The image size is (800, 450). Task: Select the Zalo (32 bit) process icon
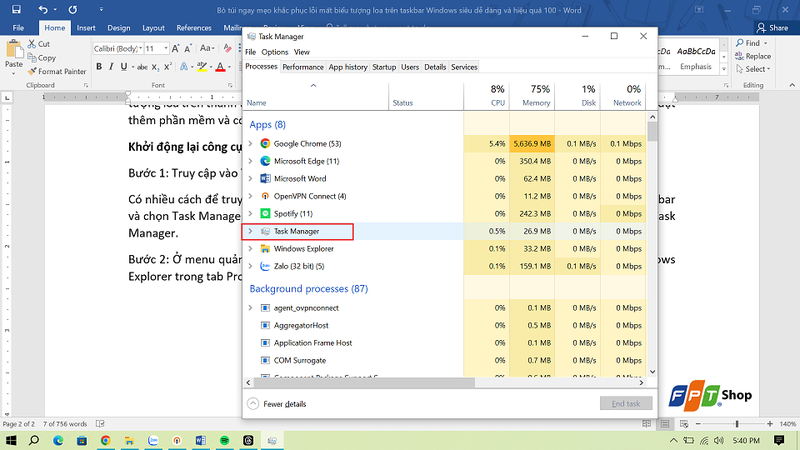tap(265, 266)
